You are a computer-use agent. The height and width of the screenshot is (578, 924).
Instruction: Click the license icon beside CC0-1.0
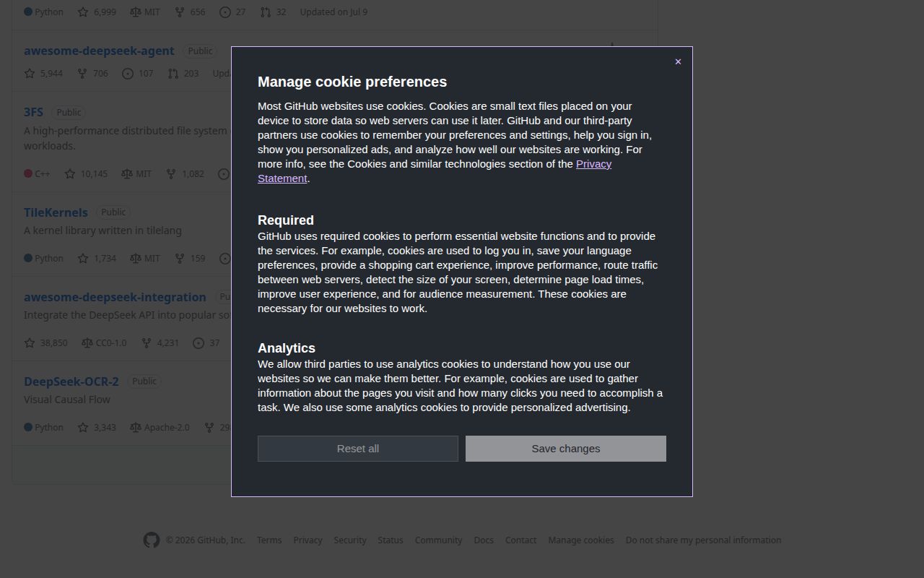click(87, 343)
